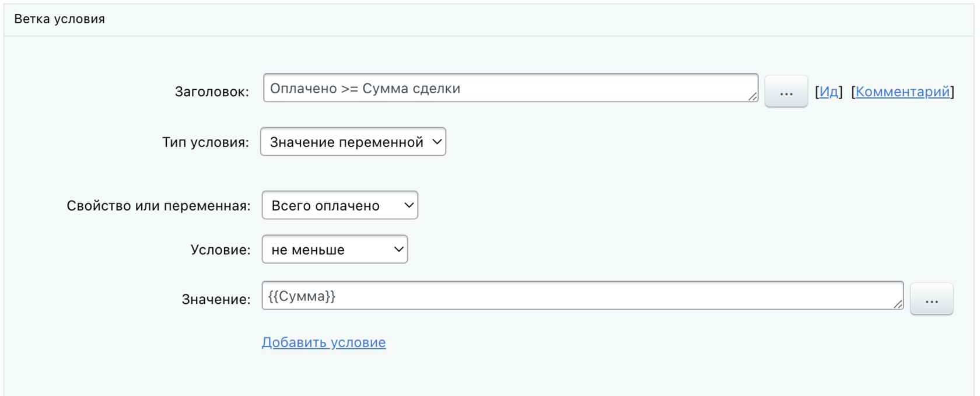Click the Значение: label
This screenshot has height=396, width=980.
(x=216, y=300)
